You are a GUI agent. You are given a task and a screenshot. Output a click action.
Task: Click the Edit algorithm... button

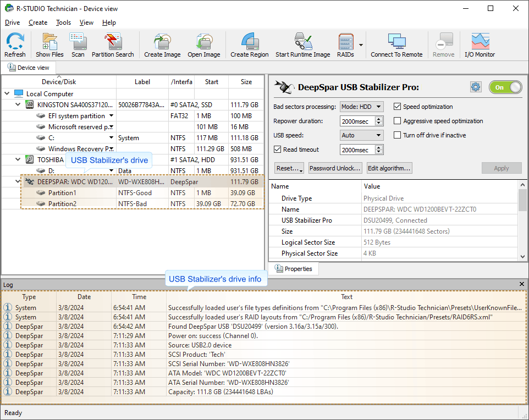tap(389, 168)
